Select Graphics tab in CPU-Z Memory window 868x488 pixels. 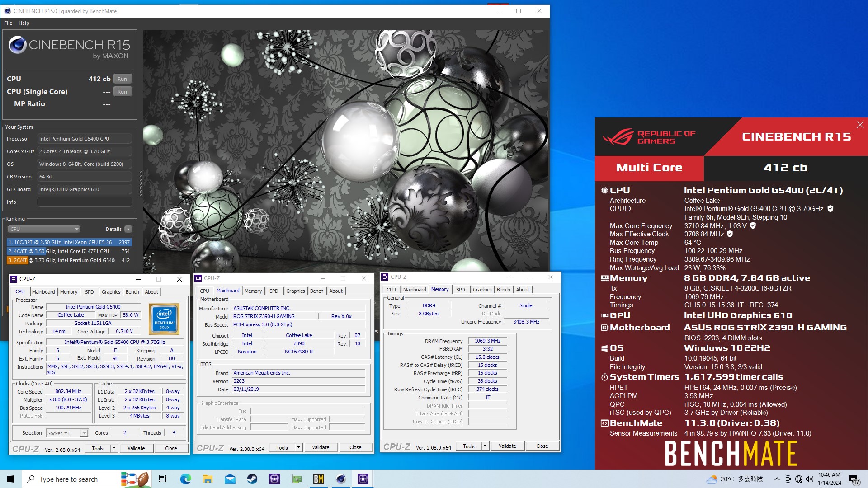[x=482, y=290]
